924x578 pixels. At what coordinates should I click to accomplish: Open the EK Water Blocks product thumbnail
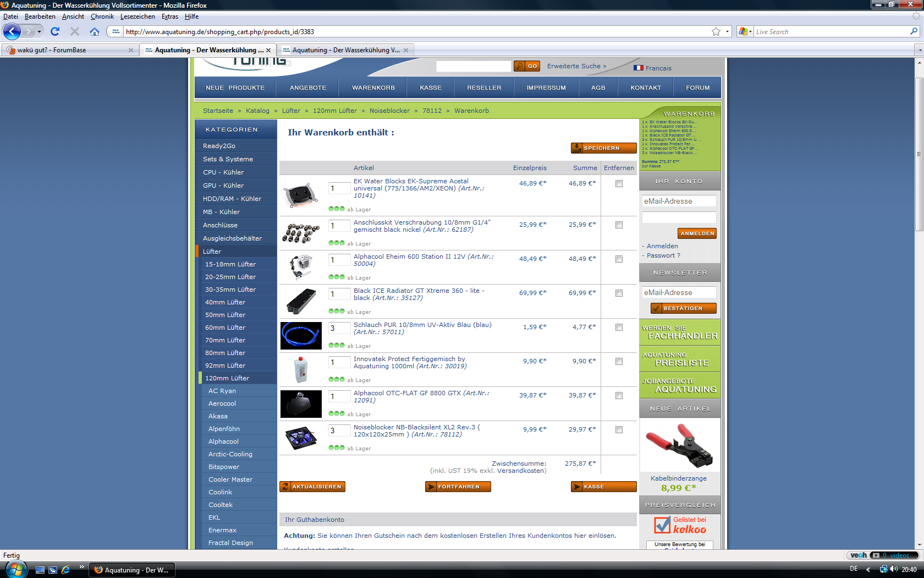pyautogui.click(x=301, y=195)
